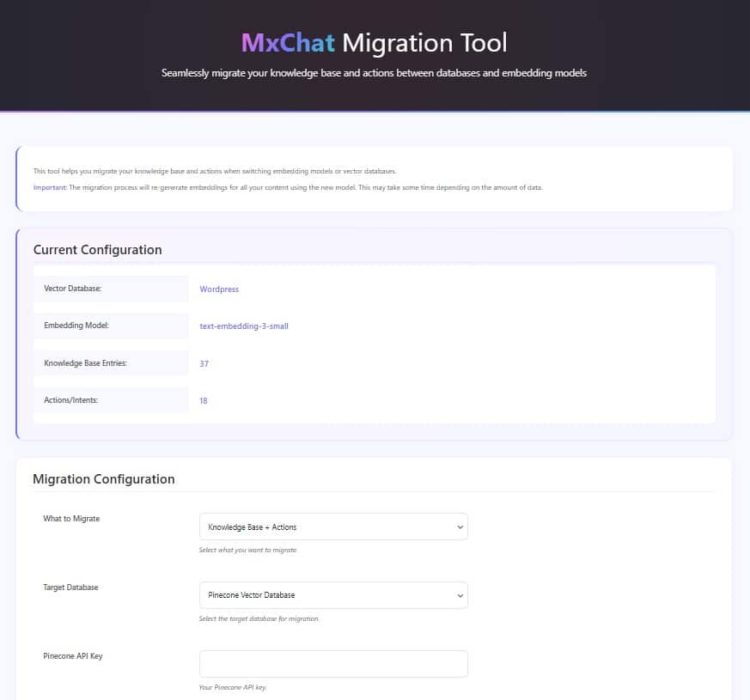Click the 'Pinecone API Key' label
Image resolution: width=750 pixels, height=700 pixels.
tap(73, 656)
